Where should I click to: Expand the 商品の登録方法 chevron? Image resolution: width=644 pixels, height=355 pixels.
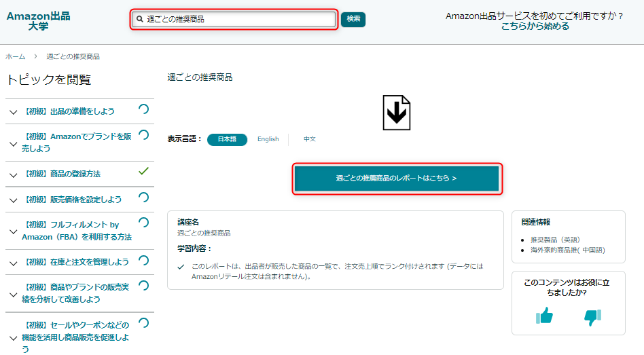pos(13,175)
